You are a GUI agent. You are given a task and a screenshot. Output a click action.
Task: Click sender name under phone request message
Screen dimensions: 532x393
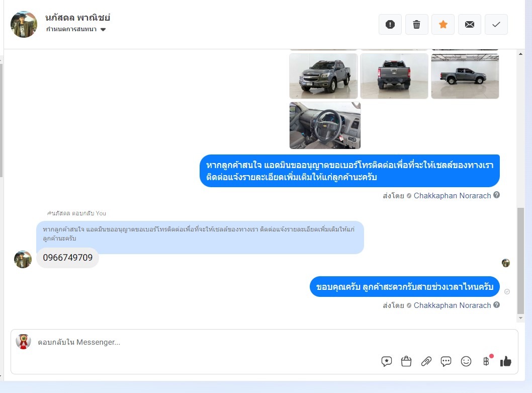452,196
